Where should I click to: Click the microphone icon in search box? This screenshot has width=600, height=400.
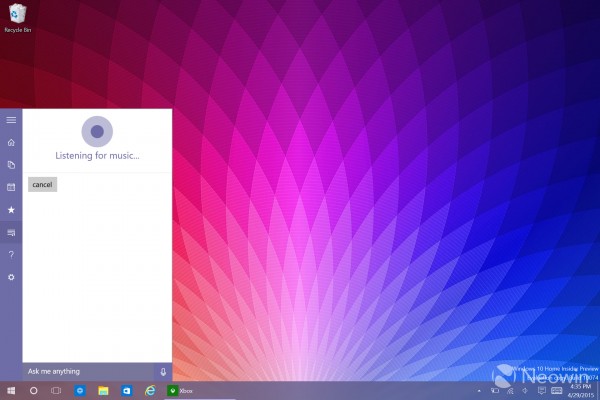click(163, 371)
